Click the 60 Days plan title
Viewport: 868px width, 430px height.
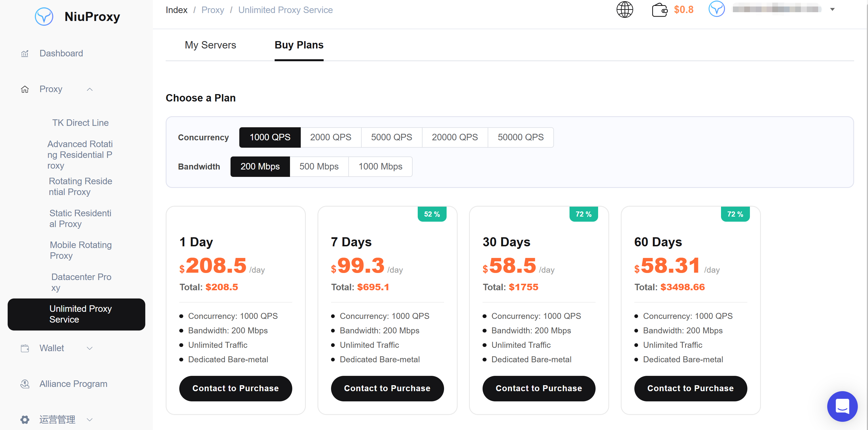[658, 242]
